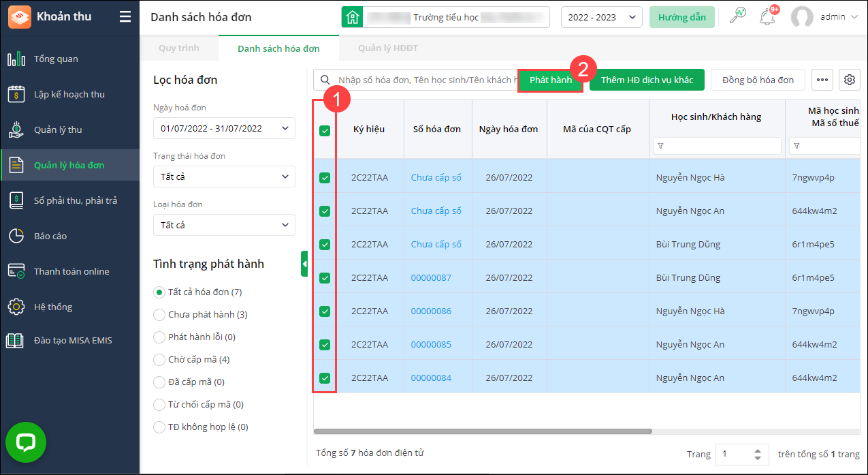Switch to the Danh sách hóa đơn tab

tap(278, 48)
